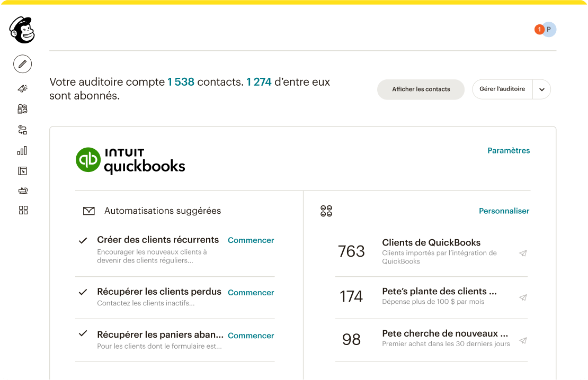Click Gérer l'auditoire button

tap(502, 89)
